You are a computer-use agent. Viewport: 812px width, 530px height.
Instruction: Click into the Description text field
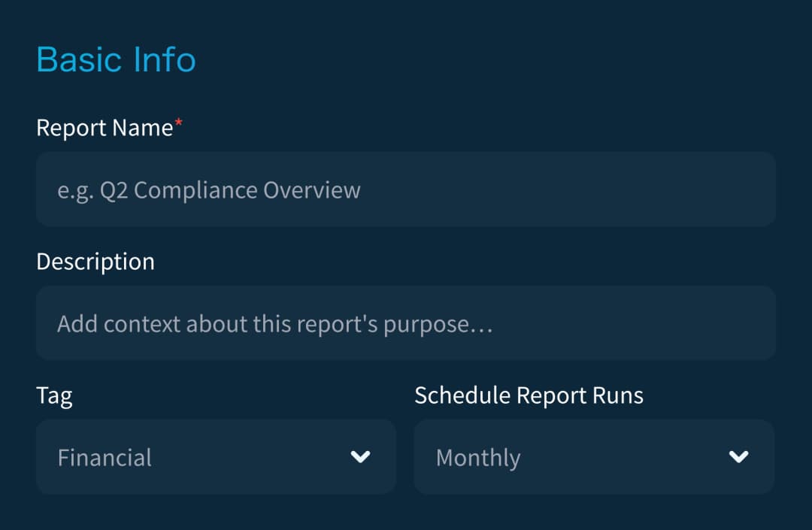coord(405,323)
